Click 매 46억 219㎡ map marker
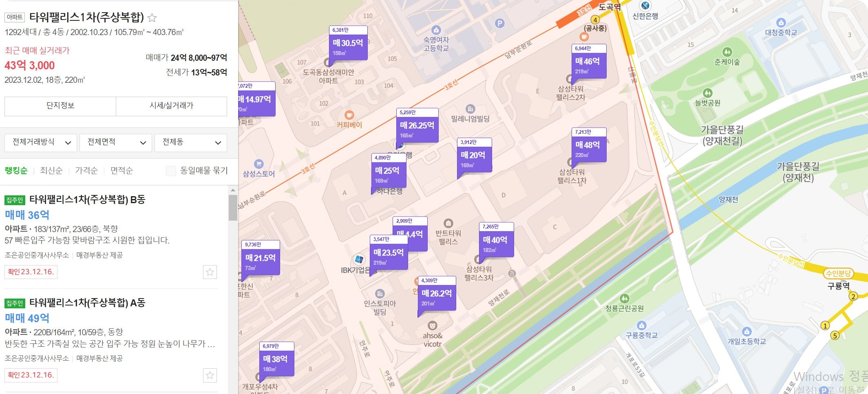The height and width of the screenshot is (394, 868). [589, 62]
